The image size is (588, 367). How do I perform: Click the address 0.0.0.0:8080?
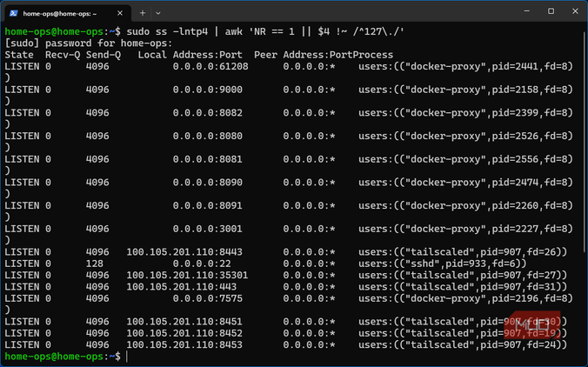point(207,136)
